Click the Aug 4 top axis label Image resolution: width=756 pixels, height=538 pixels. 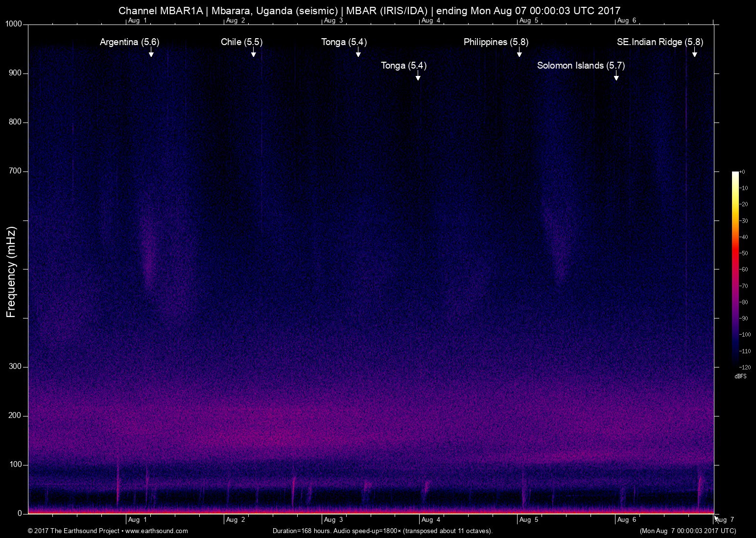430,20
